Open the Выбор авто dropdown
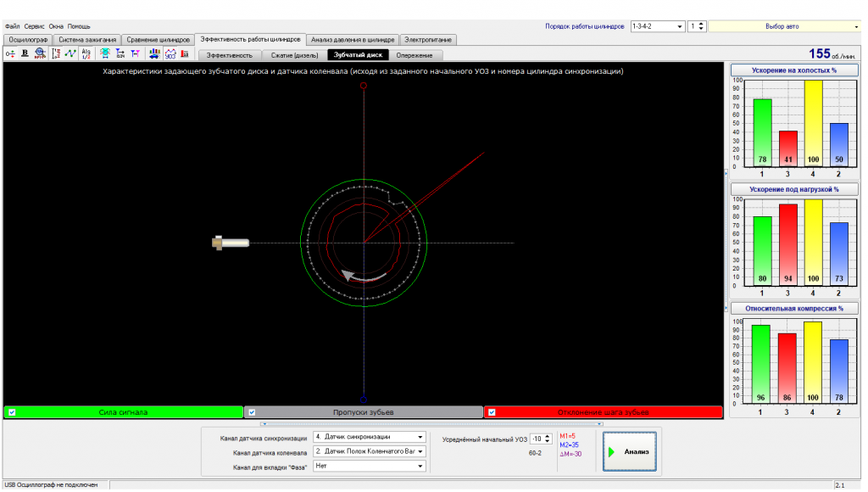 (x=784, y=26)
